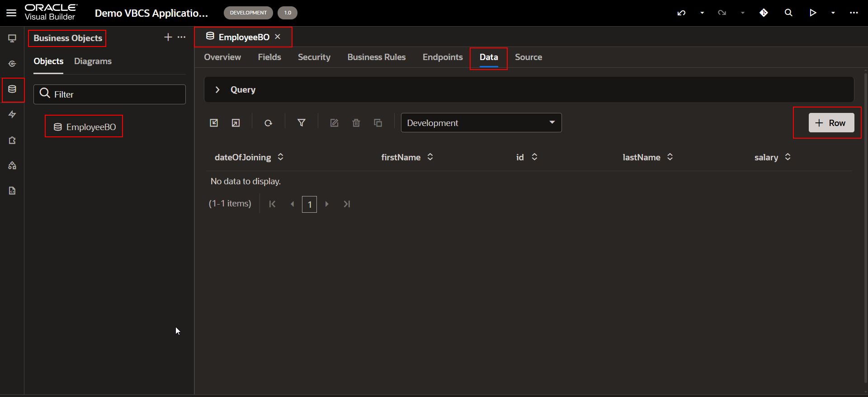Image resolution: width=868 pixels, height=397 pixels.
Task: Open the Undo history dropdown arrow
Action: tap(702, 13)
